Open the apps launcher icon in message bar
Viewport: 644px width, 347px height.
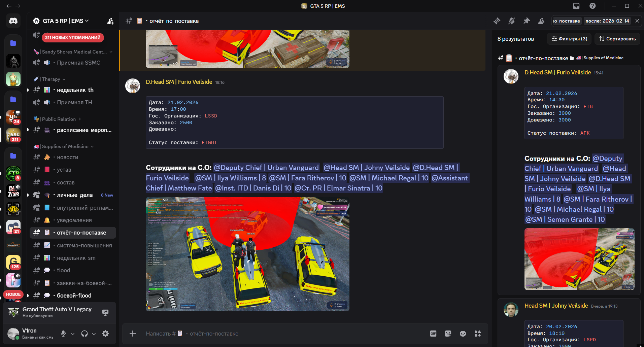478,334
